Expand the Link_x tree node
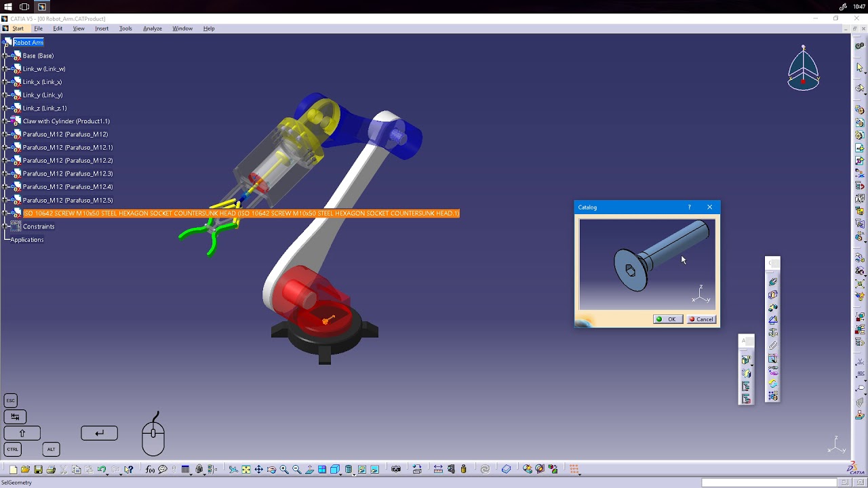 (x=5, y=82)
